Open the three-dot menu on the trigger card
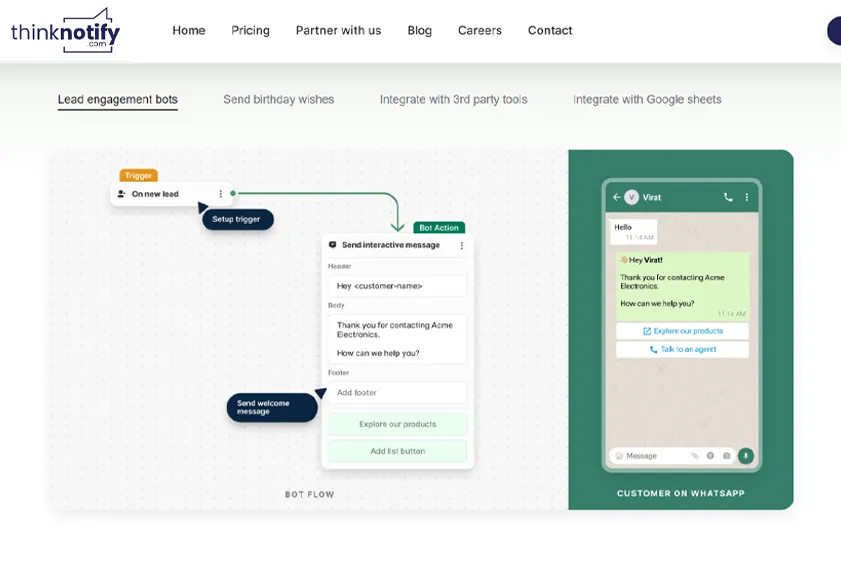Screen dimensions: 841x572 221,194
